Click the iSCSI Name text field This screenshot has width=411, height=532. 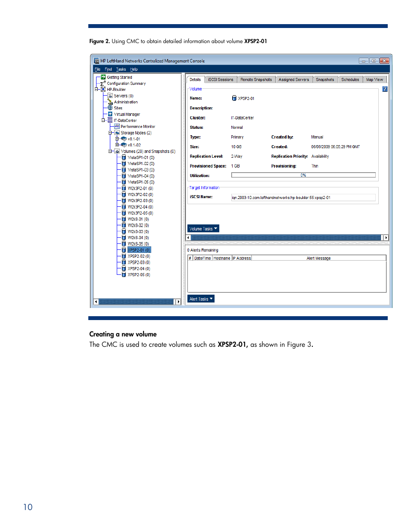pos(303,197)
